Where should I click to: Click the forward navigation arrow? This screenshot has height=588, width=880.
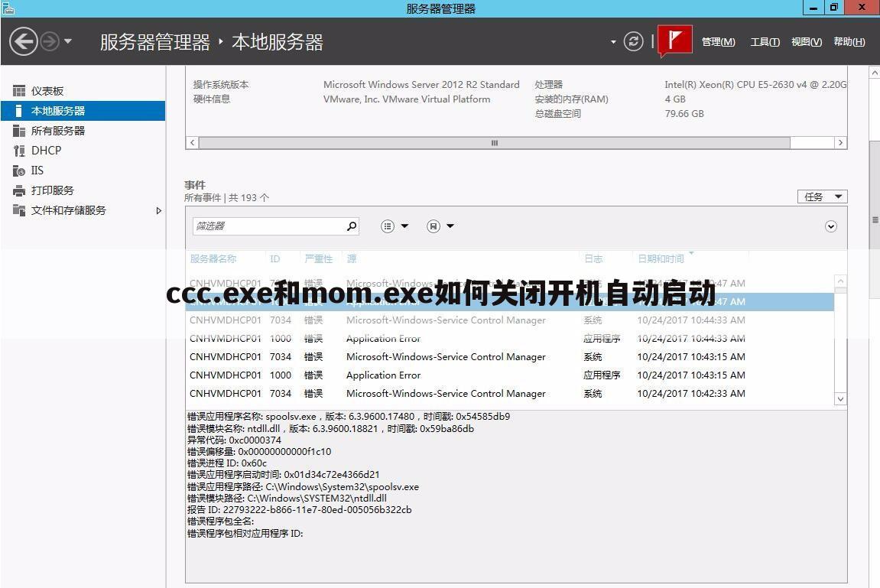coord(50,41)
